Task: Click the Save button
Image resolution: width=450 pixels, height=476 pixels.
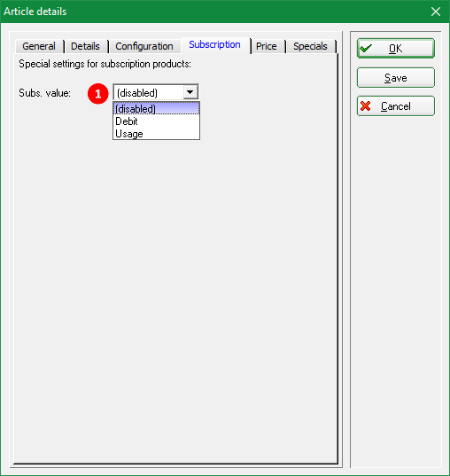Action: click(396, 78)
